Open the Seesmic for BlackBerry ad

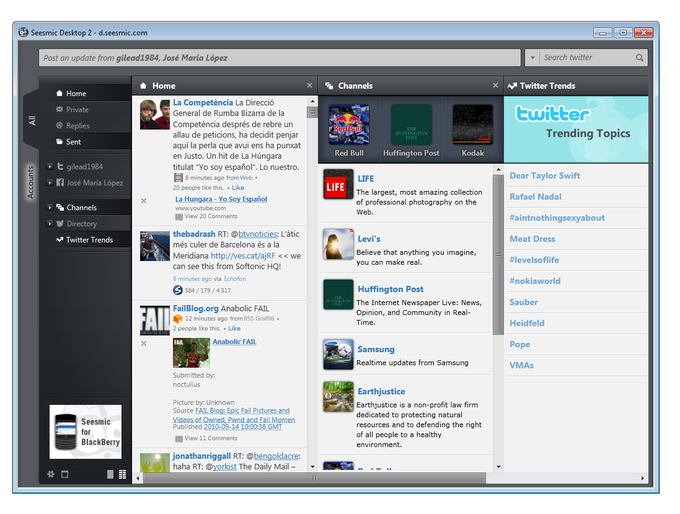(x=85, y=432)
